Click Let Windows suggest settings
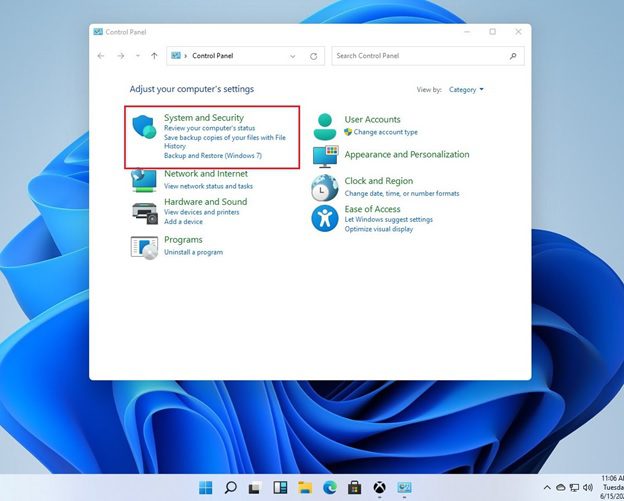This screenshot has width=624, height=501. [x=388, y=219]
